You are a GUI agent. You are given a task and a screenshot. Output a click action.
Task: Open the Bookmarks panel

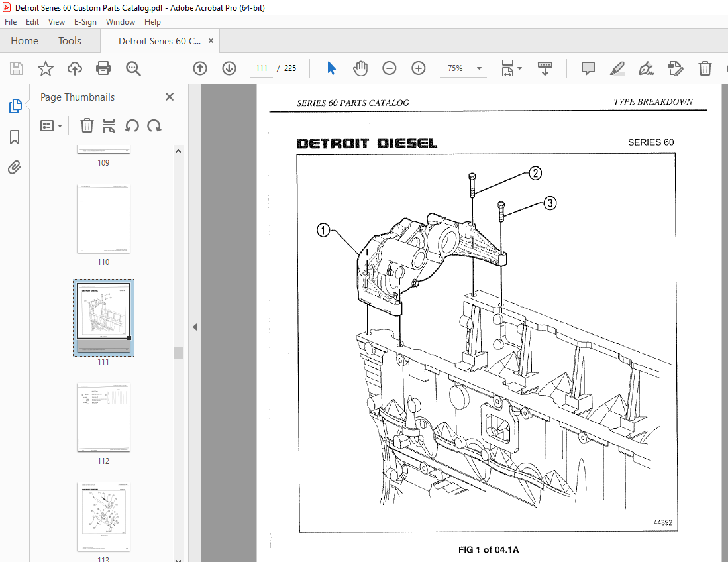[x=15, y=137]
